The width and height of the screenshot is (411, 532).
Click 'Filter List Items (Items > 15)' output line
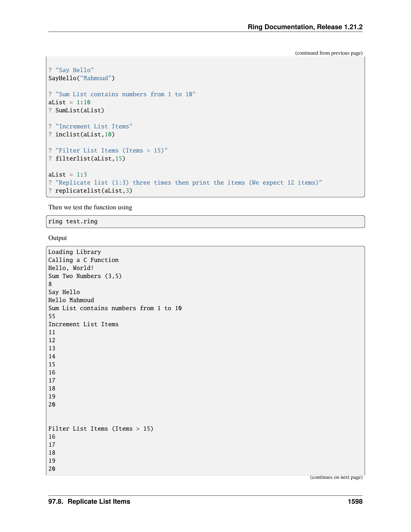101,429
